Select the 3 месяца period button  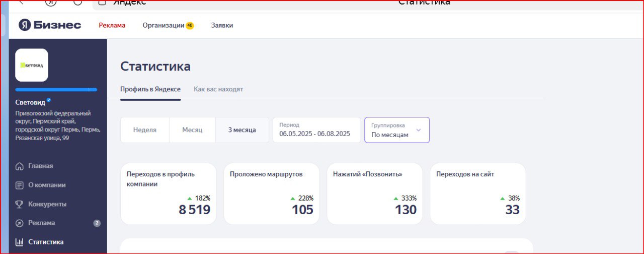[x=242, y=130]
